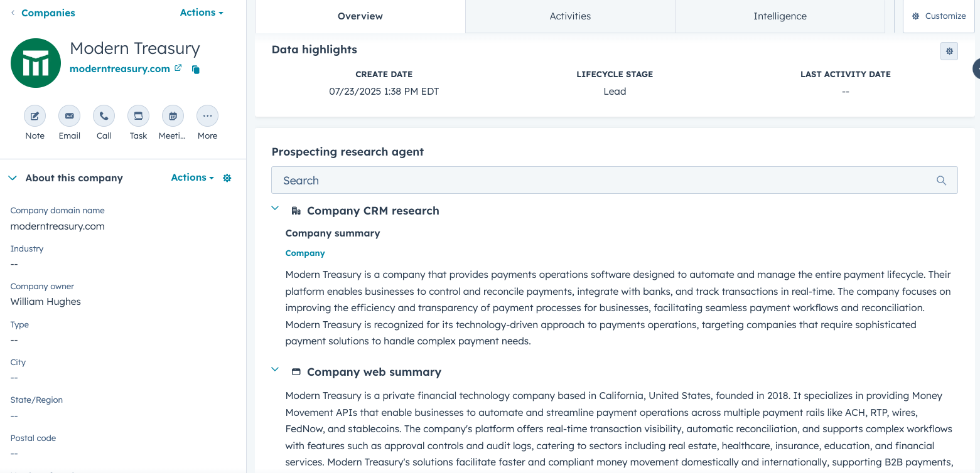
Task: Switch to the Activities tab
Action: tap(569, 16)
